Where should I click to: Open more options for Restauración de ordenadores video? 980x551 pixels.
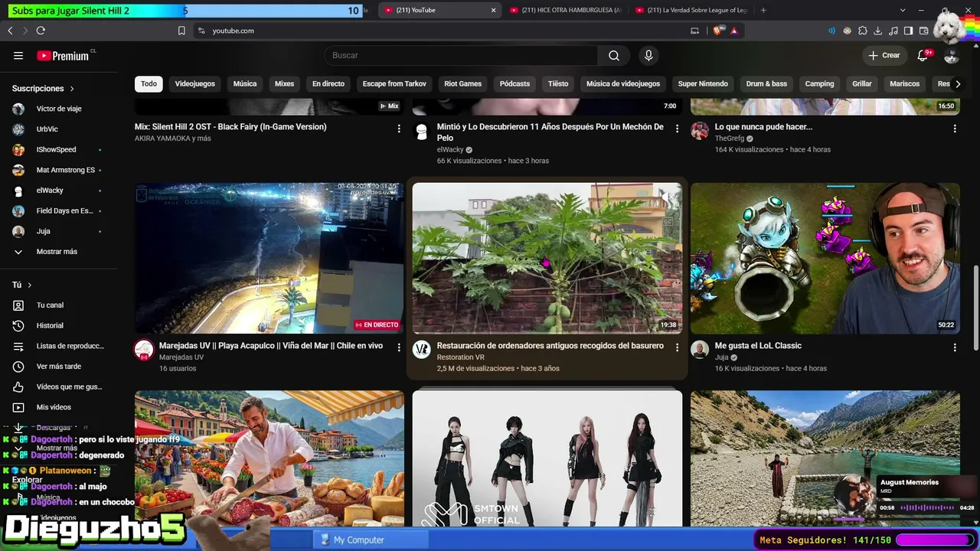pos(677,347)
